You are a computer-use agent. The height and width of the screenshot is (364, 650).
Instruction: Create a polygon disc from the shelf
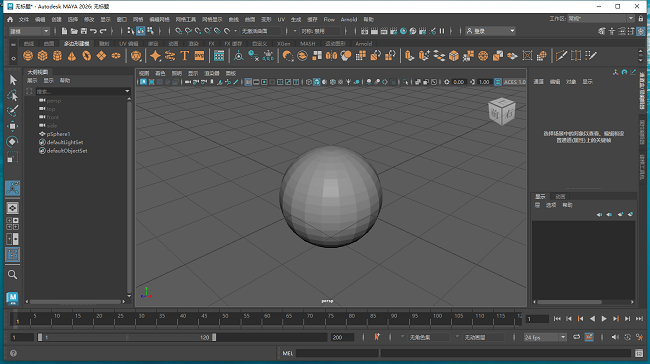(116, 56)
